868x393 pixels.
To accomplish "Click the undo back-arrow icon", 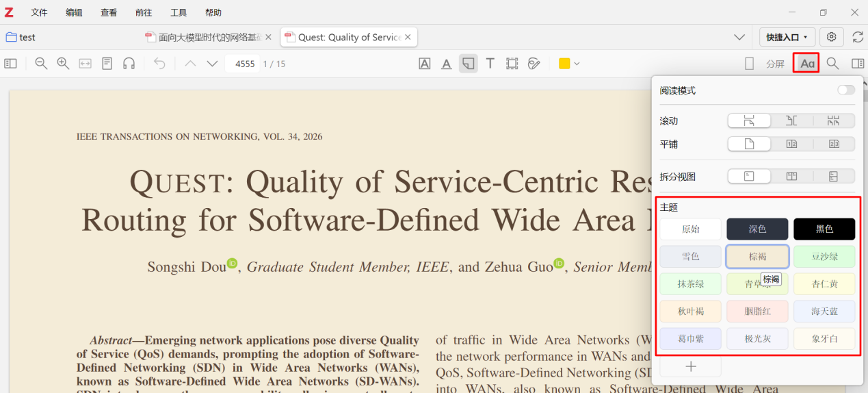I will (159, 64).
